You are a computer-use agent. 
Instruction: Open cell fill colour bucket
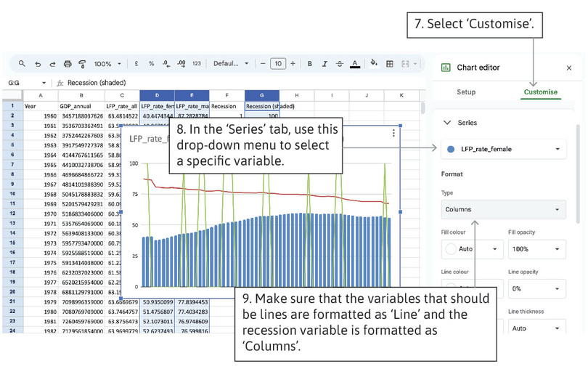click(x=374, y=63)
